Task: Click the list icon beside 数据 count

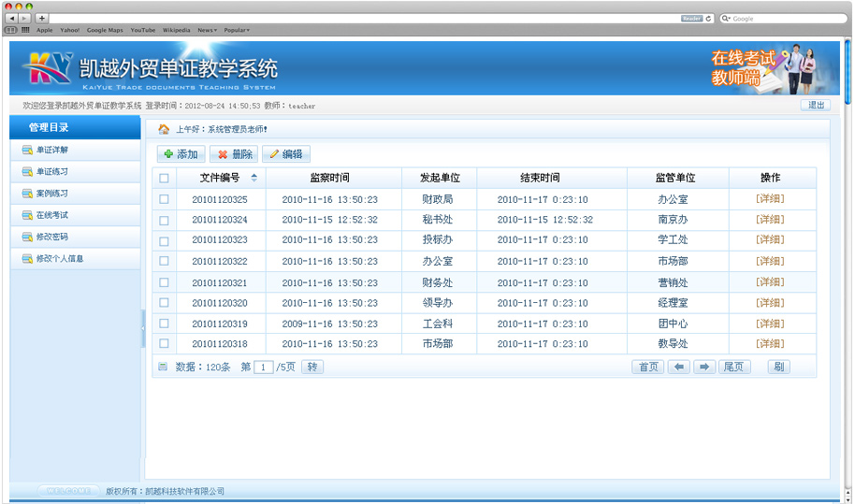Action: pos(163,367)
